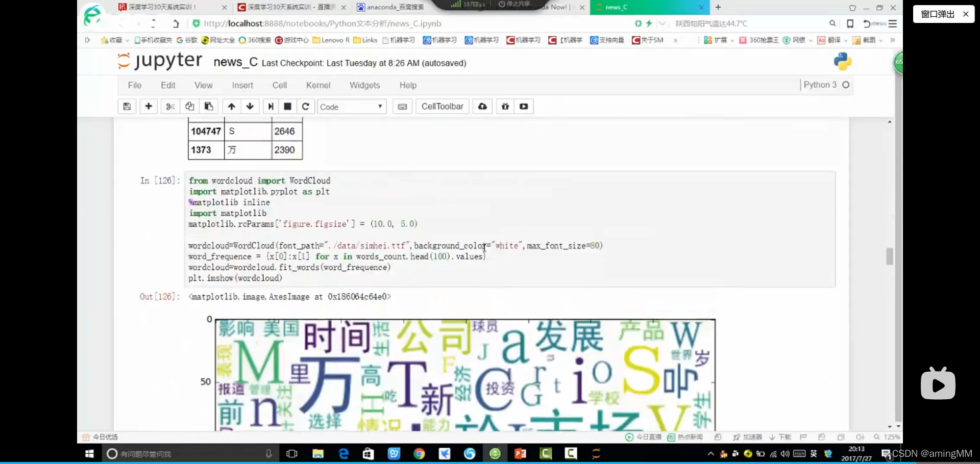Switch to the anaconda_百度搜索 tab

[390, 7]
